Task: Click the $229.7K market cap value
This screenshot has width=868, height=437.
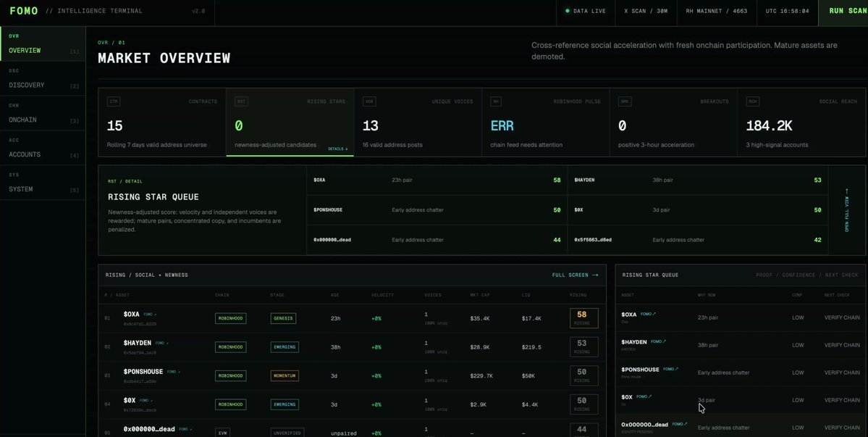Action: point(481,376)
